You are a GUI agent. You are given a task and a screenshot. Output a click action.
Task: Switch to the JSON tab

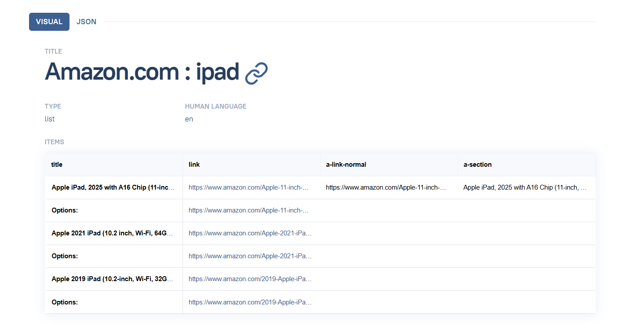(86, 22)
